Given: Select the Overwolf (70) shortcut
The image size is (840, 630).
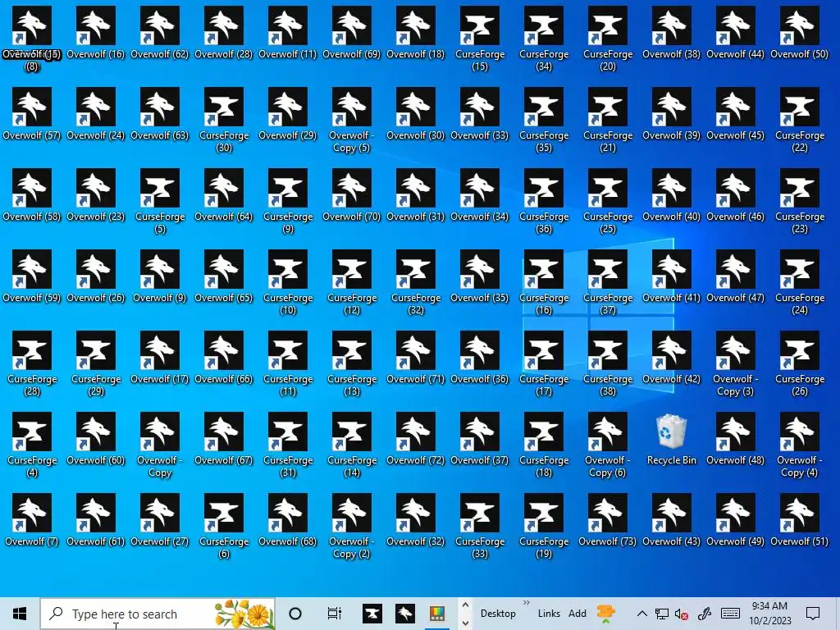Looking at the screenshot, I should click(351, 195).
